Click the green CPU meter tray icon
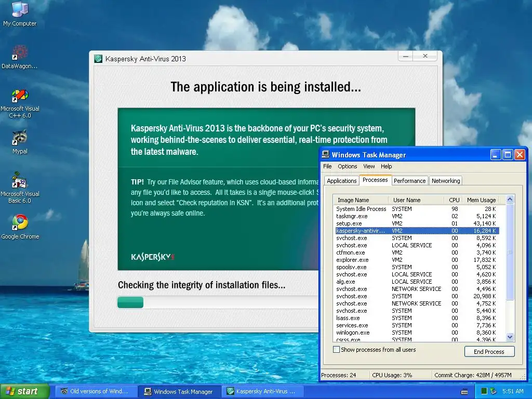The width and height of the screenshot is (532, 399). click(484, 391)
